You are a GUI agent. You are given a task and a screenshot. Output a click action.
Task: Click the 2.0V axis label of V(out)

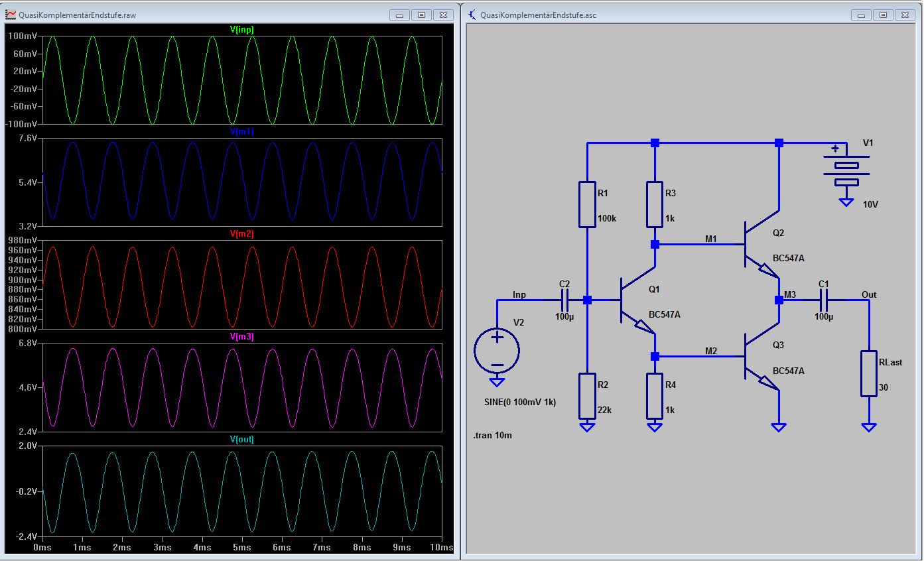tap(27, 446)
